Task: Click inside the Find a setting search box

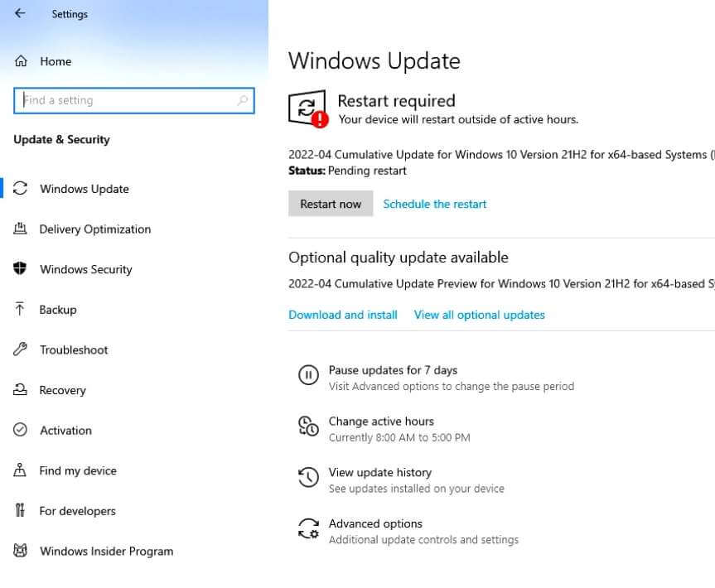Action: pos(133,100)
